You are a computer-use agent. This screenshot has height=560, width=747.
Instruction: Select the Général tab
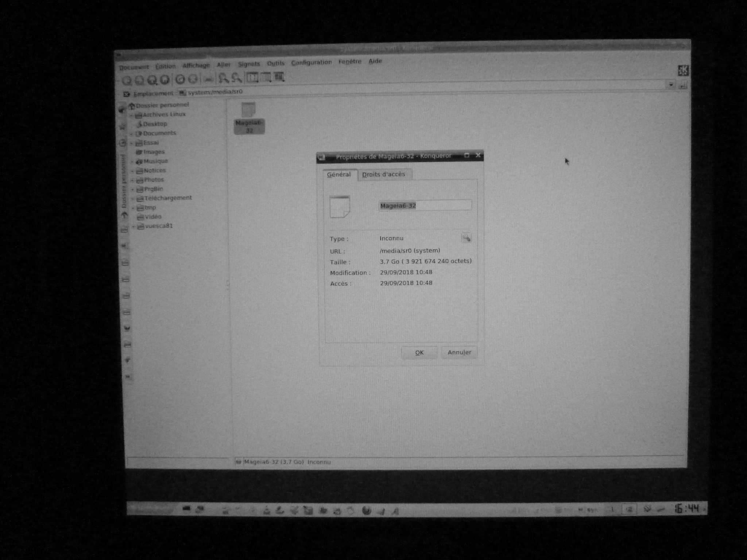coord(339,175)
